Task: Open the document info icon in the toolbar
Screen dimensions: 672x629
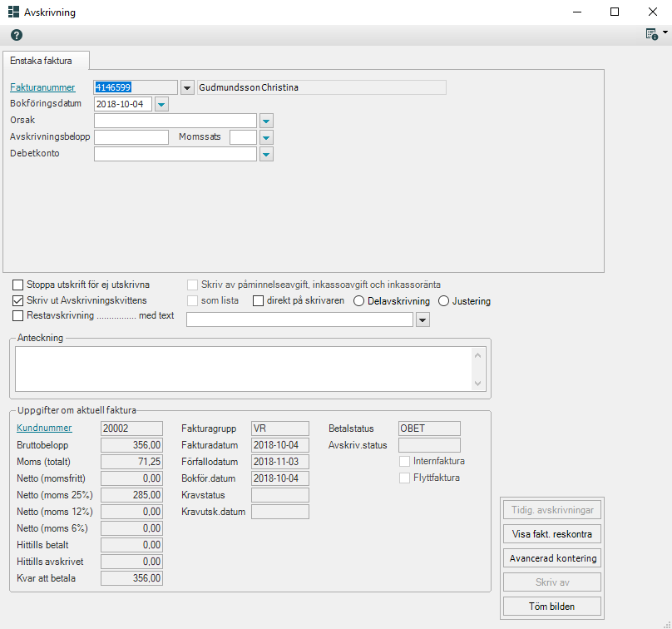Action: [652, 34]
